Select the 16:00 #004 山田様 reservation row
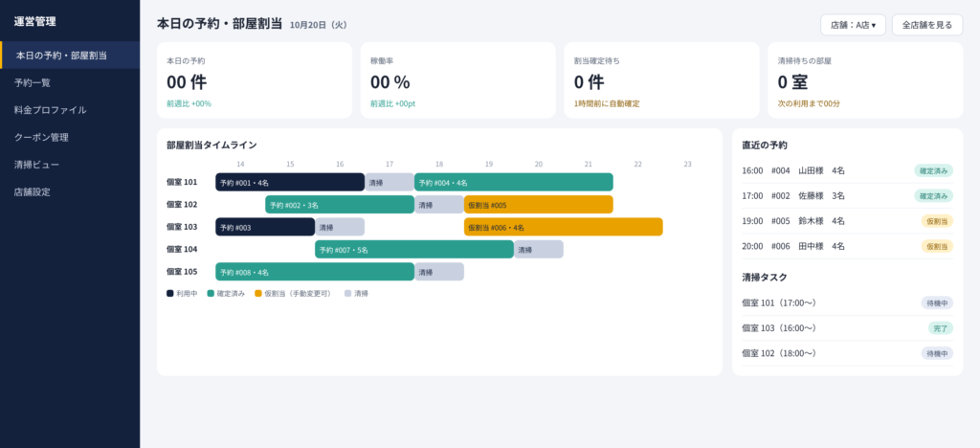The width and height of the screenshot is (980, 448). coord(848,170)
